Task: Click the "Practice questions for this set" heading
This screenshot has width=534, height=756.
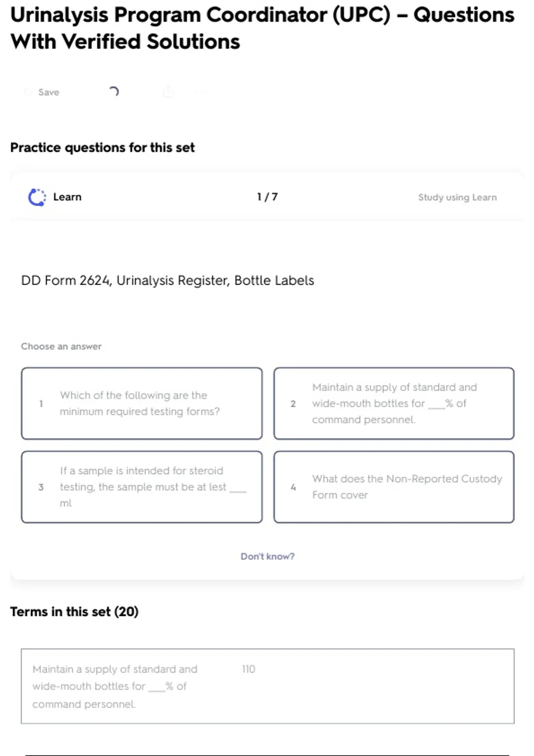Action: [x=102, y=148]
